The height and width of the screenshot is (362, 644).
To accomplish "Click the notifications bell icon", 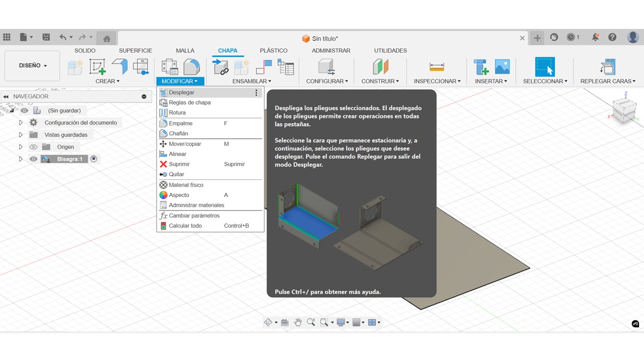I will 595,37.
